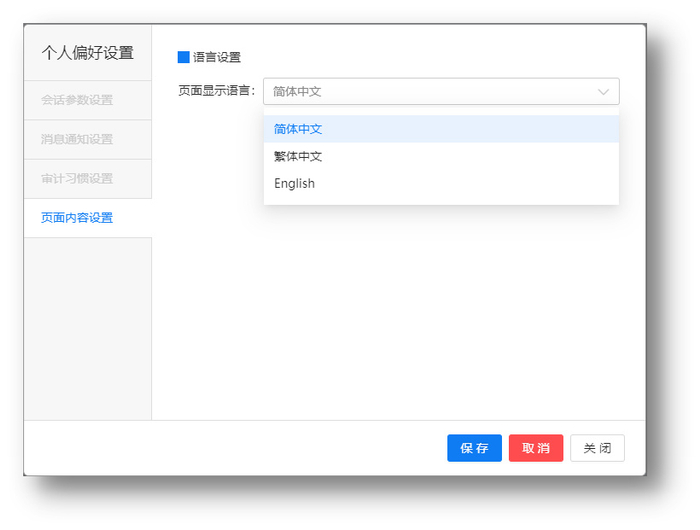Click the red 取消 button
Screen dimensions: 700x530
536,448
